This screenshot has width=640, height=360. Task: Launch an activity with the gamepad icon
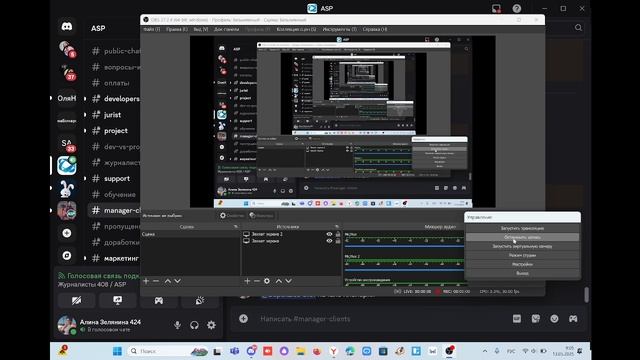(159, 300)
